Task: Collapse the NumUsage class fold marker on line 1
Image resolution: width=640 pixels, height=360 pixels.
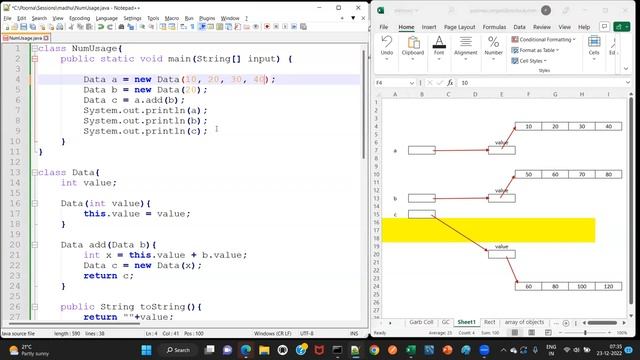Action: coord(35,49)
